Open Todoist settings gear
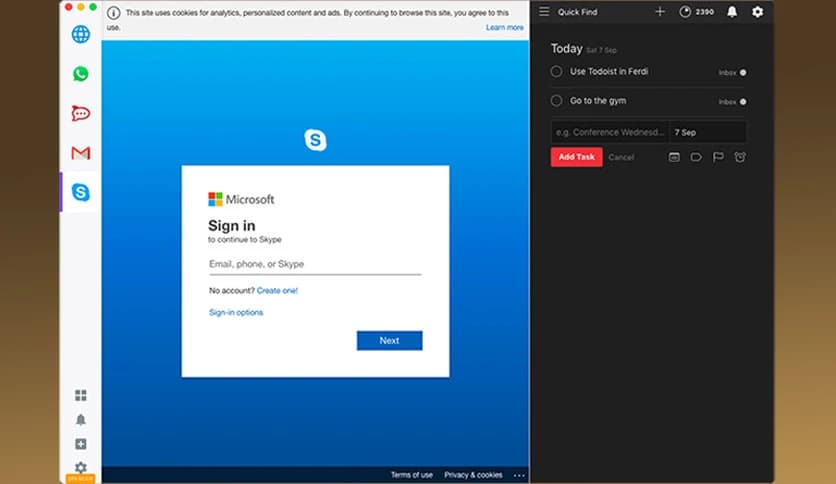 [x=758, y=12]
